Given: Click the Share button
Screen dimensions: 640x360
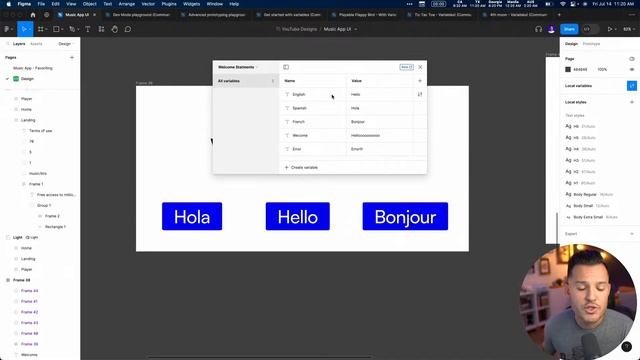Looking at the screenshot, I should [569, 29].
